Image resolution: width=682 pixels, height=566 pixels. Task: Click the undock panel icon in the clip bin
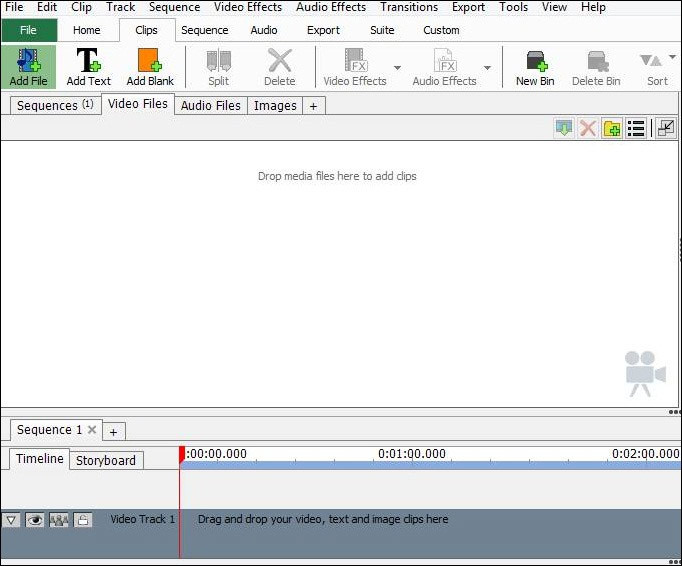click(x=666, y=128)
